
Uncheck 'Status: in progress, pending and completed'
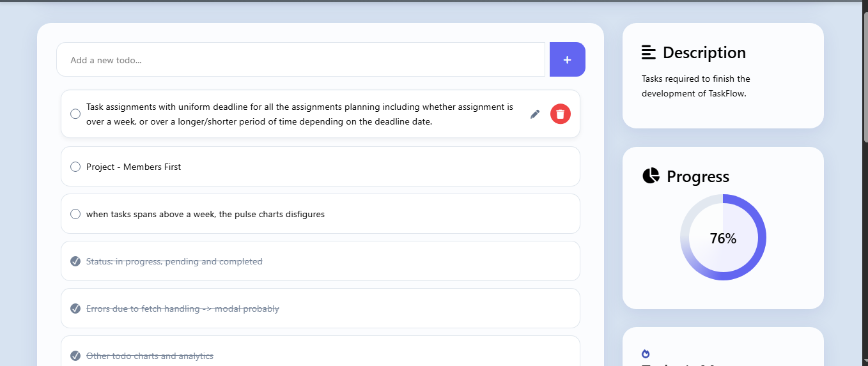pos(75,261)
